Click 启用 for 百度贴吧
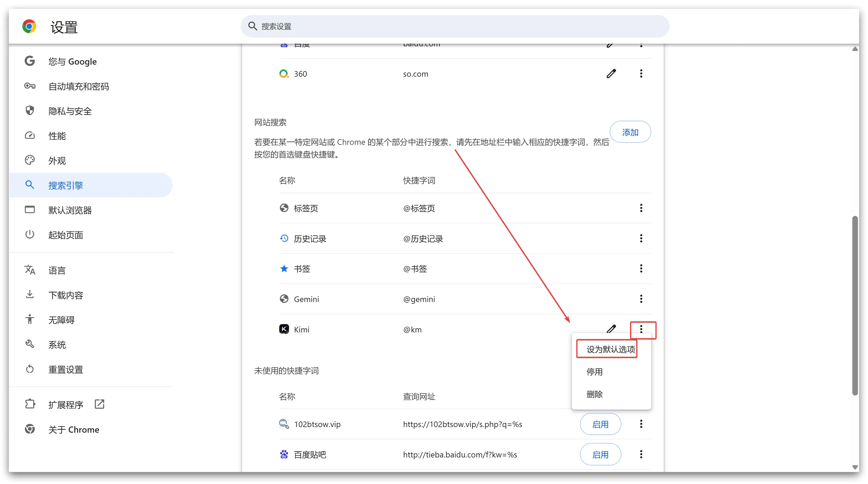Screen dimensions: 868x484 tap(601, 455)
